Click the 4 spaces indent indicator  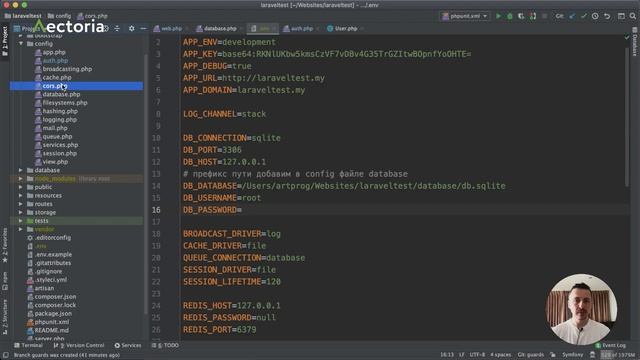pos(500,355)
